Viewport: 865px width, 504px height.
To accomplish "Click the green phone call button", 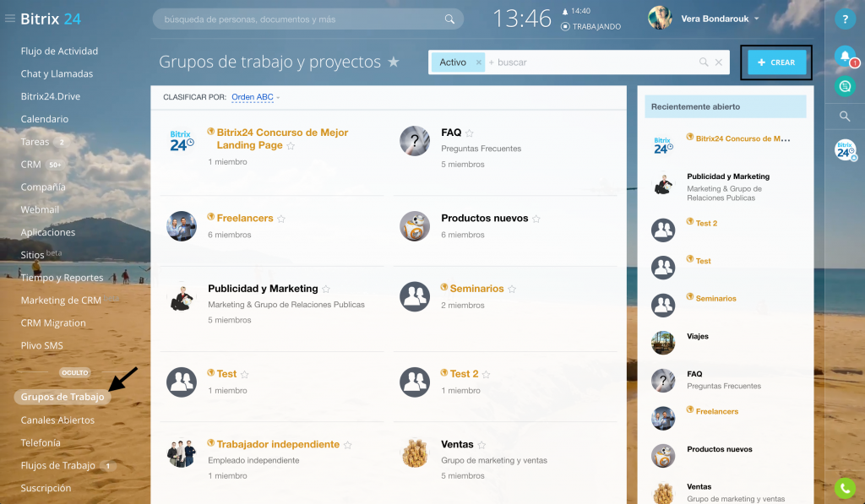I will coord(845,488).
